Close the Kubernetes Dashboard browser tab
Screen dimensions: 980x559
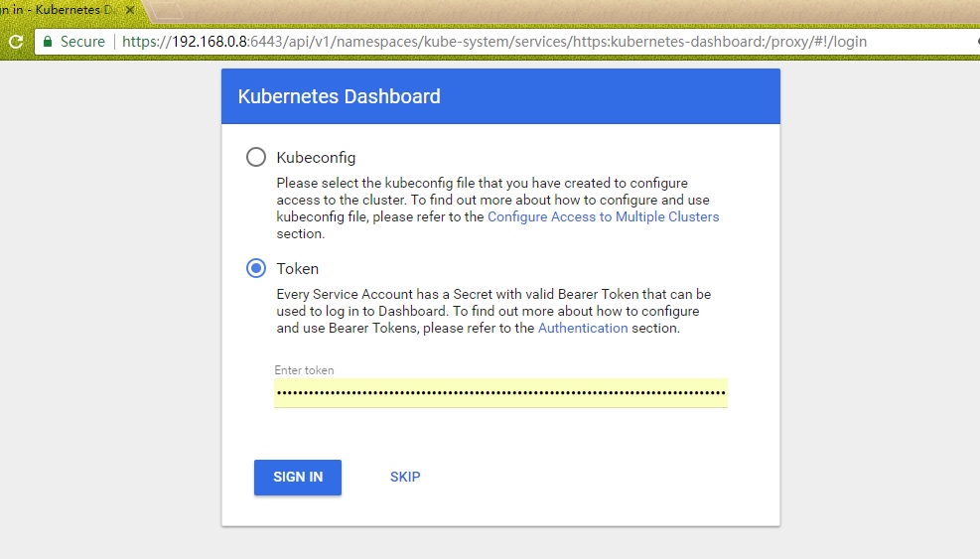pos(130,10)
